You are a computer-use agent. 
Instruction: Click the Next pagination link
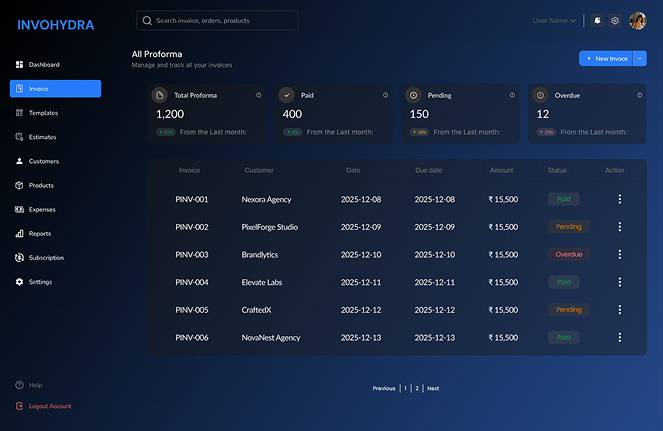click(433, 388)
